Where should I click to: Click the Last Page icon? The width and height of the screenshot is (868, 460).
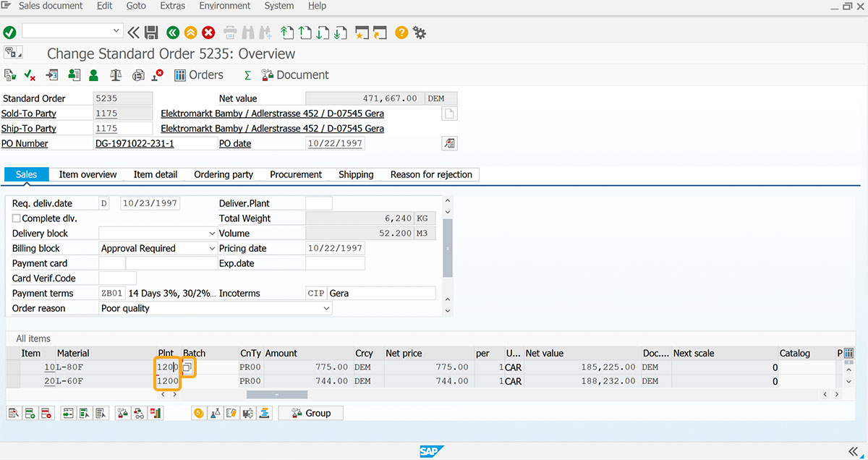pyautogui.click(x=340, y=32)
